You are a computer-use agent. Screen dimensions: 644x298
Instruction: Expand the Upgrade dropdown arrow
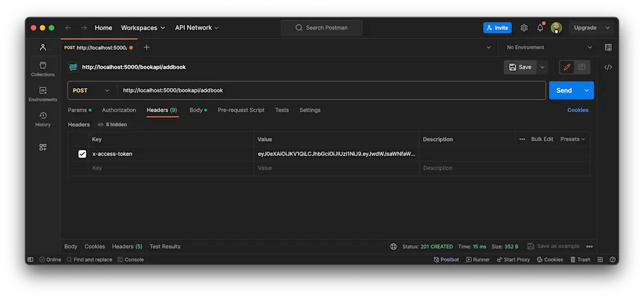[x=607, y=28]
